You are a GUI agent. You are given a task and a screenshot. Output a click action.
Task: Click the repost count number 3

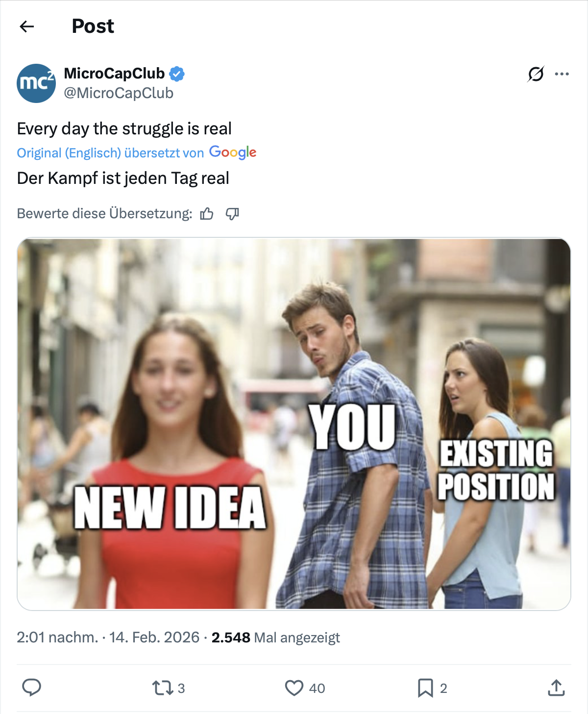click(181, 688)
